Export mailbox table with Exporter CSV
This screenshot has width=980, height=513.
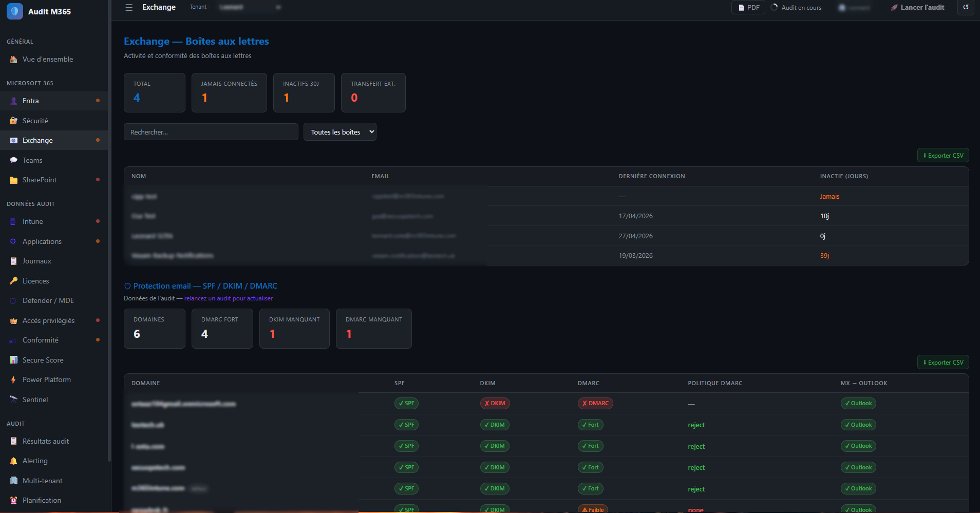(x=943, y=156)
